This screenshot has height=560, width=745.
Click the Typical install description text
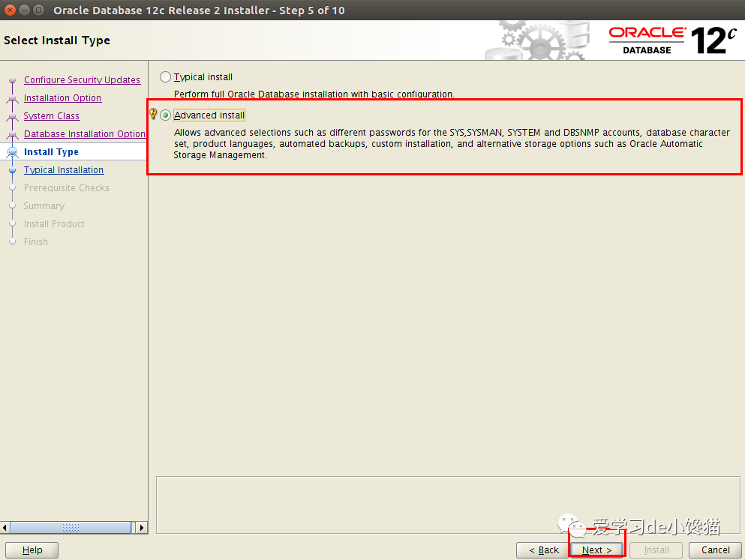pos(314,94)
